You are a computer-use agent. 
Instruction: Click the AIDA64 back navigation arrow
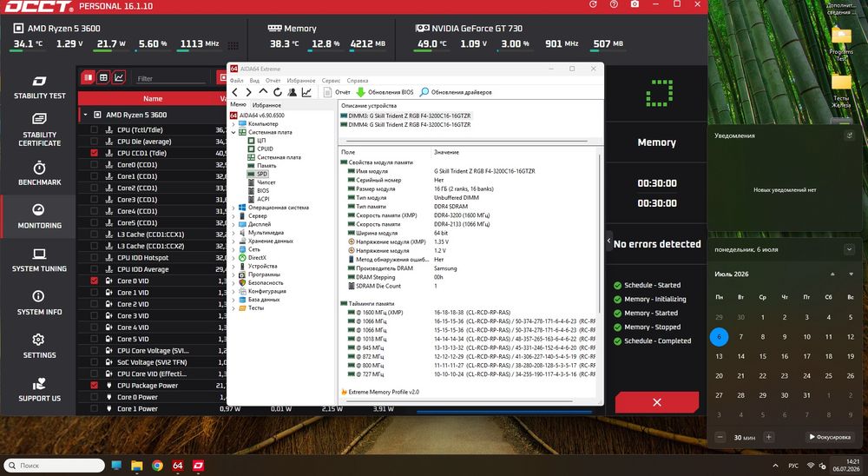(x=235, y=92)
